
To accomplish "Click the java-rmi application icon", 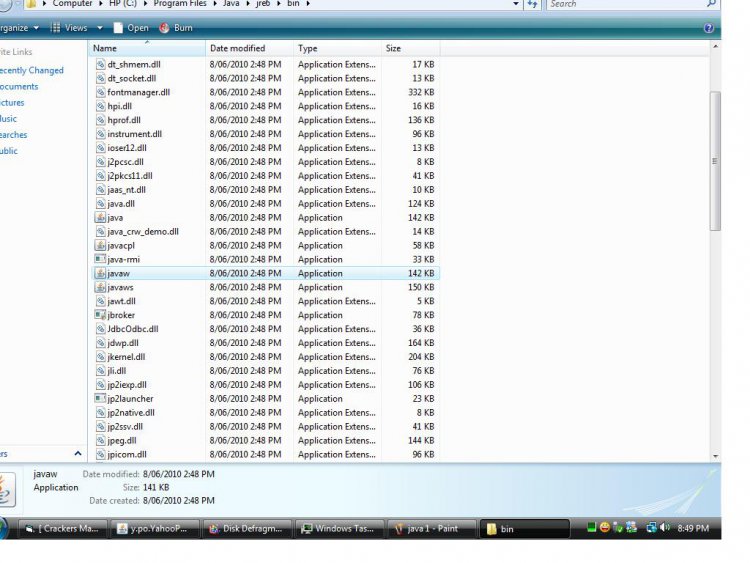I will (x=100, y=259).
